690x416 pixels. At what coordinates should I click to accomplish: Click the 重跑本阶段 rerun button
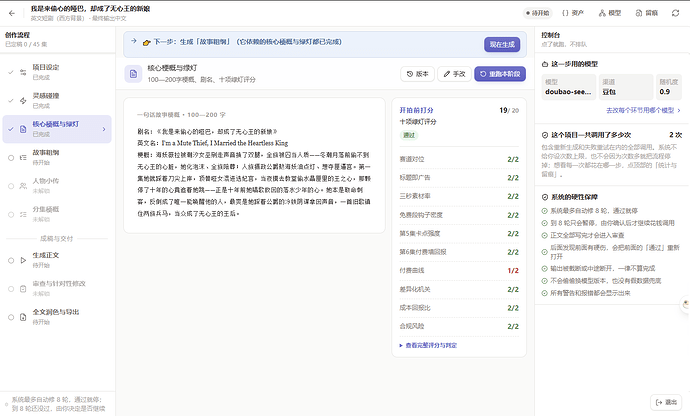click(500, 74)
